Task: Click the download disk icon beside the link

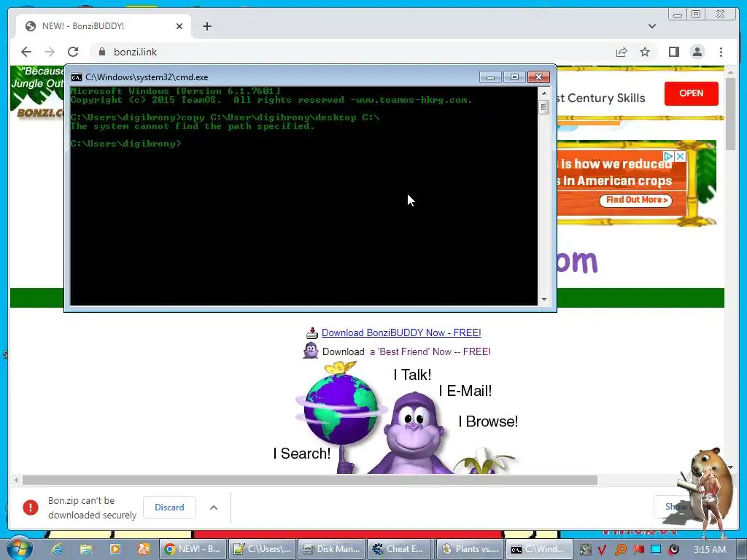Action: tap(312, 332)
